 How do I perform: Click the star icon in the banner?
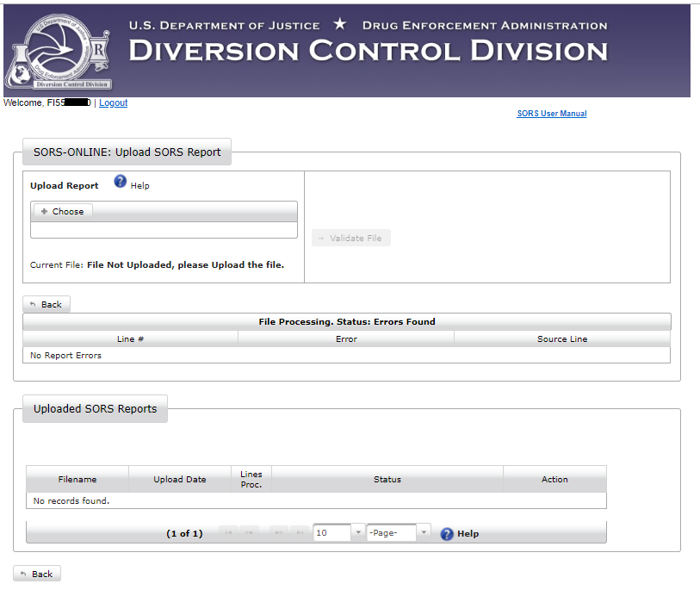(340, 23)
